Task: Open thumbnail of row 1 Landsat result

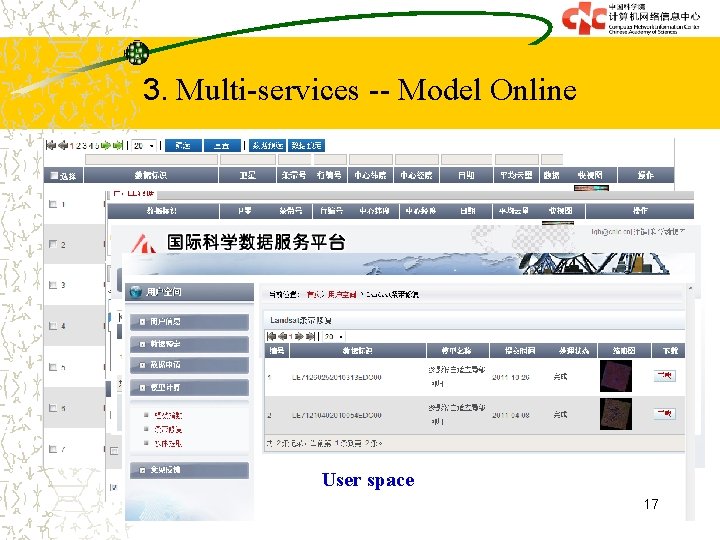Action: [616, 376]
